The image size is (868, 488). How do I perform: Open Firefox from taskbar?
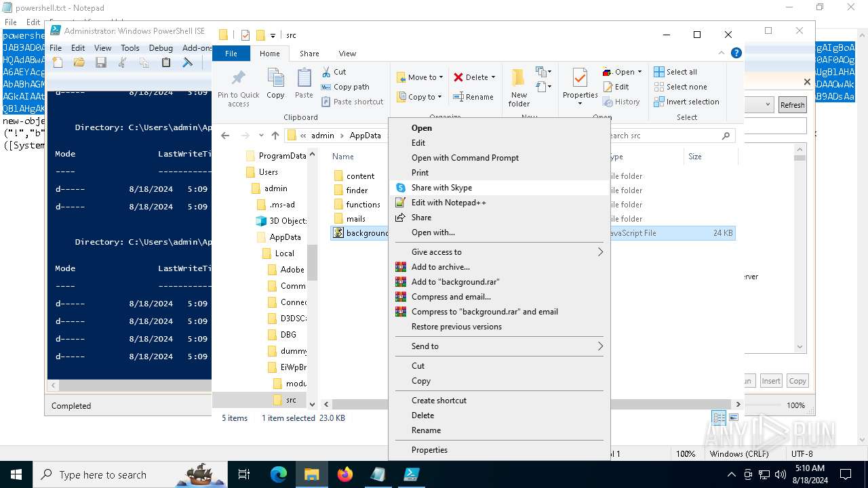click(345, 474)
